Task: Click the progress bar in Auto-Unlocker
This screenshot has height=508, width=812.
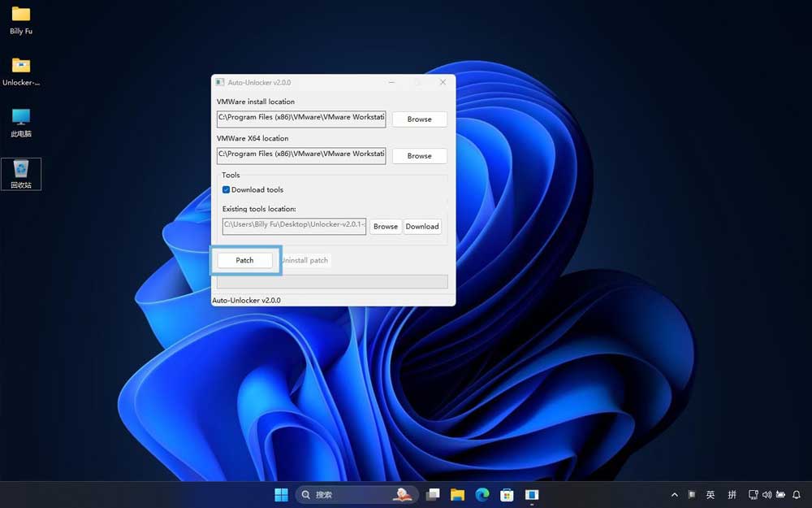Action: click(332, 282)
